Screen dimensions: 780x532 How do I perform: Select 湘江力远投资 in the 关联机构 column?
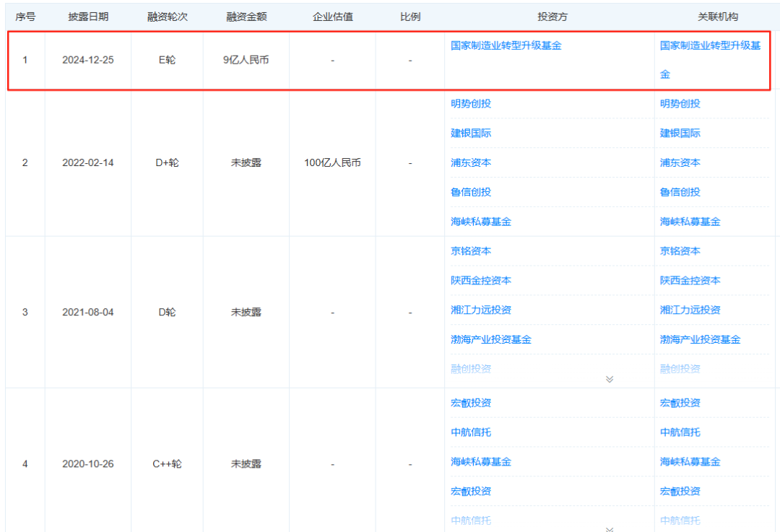(x=690, y=310)
